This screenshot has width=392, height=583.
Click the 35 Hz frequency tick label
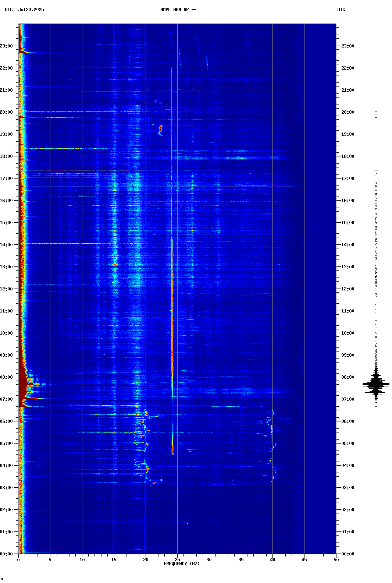coord(241,560)
